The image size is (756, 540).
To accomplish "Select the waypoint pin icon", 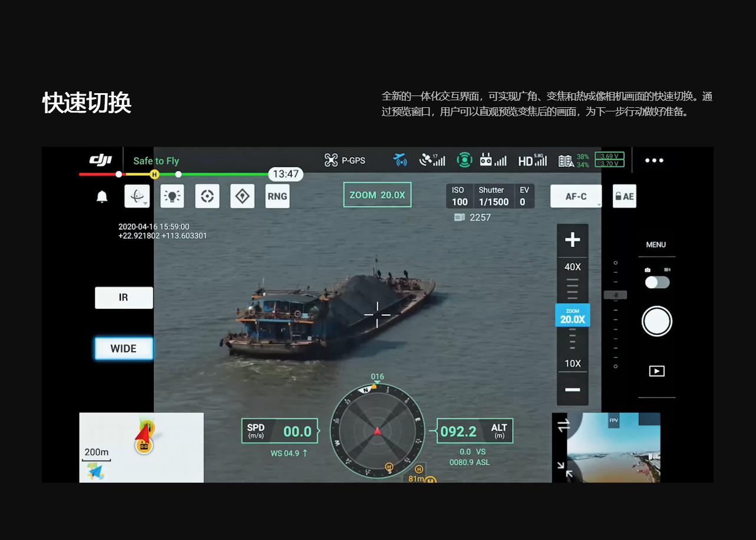I will pos(242,196).
